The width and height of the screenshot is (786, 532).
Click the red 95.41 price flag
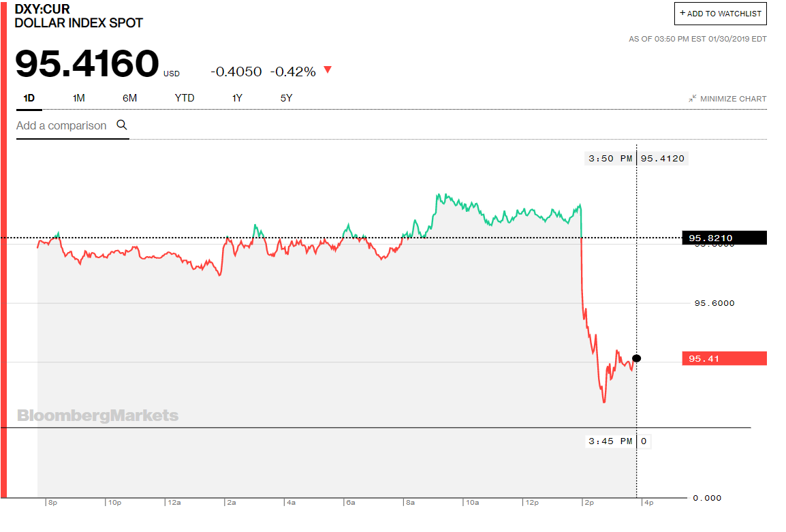[x=723, y=358]
